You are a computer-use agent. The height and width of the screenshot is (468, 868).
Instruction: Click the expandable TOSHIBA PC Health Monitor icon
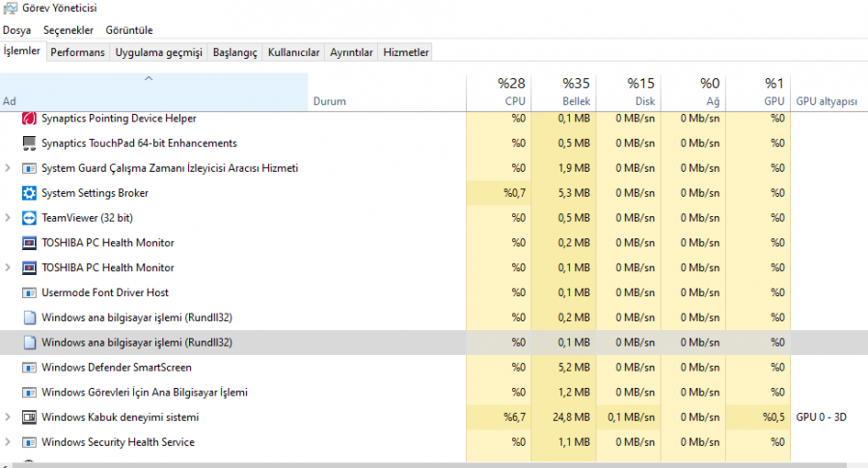pyautogui.click(x=29, y=267)
